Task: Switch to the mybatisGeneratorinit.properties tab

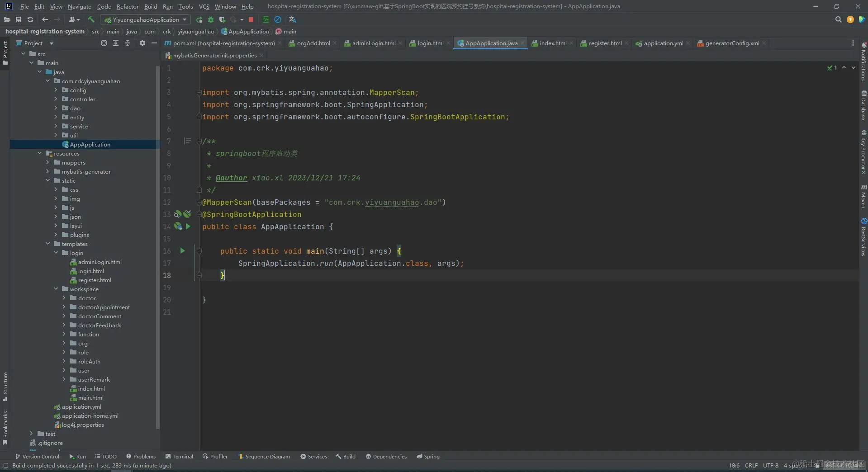Action: point(214,55)
